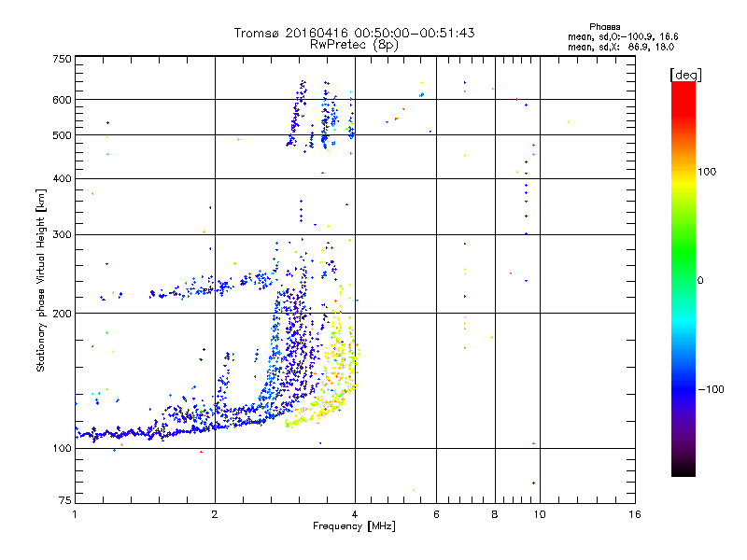The width and height of the screenshot is (747, 560).
Task: Click the colorbar tick label '0'
Action: 699,281
